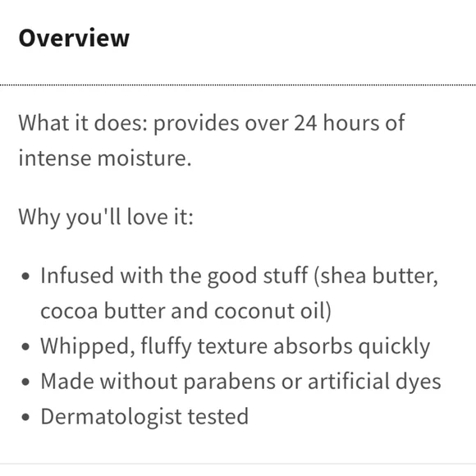This screenshot has height=476, width=476.
Task: Click the dotted divider below Overview
Action: (x=238, y=85)
